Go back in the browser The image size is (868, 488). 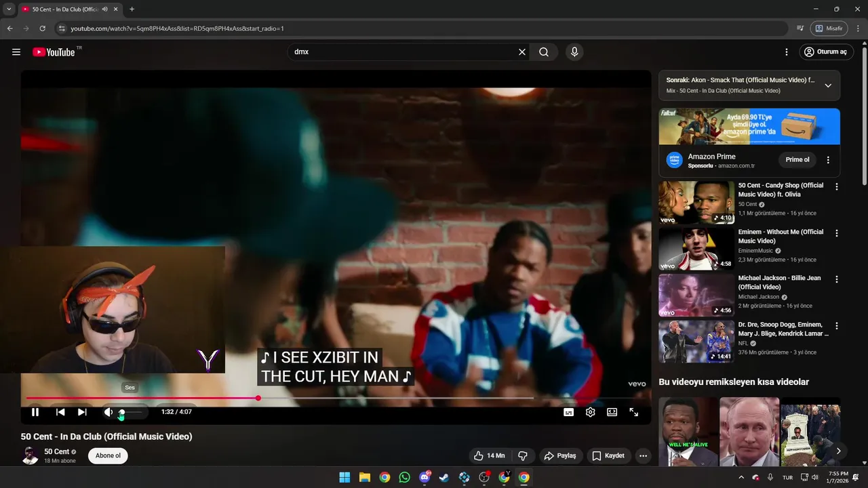(x=9, y=28)
